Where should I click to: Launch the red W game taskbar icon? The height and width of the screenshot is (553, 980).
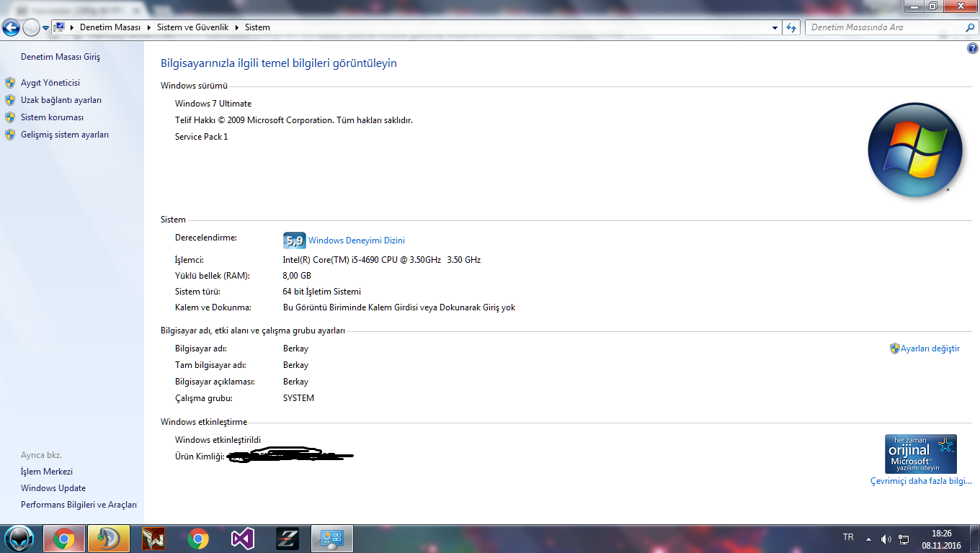pos(153,539)
